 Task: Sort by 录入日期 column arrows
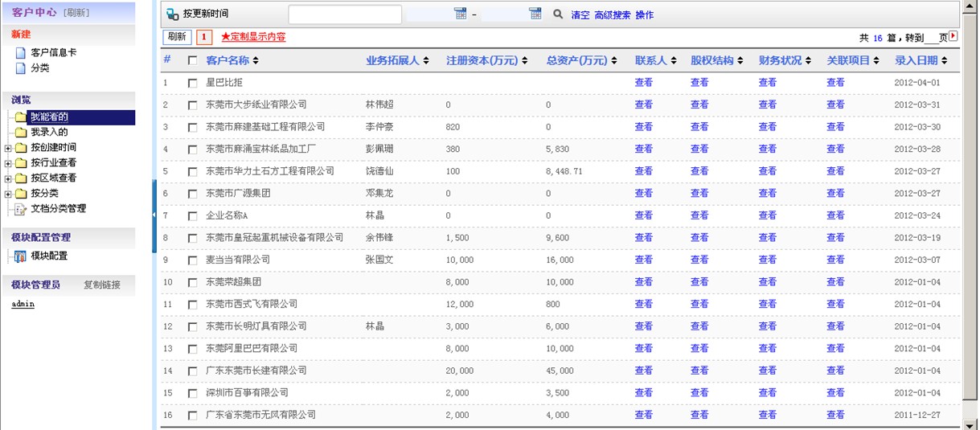click(x=945, y=60)
